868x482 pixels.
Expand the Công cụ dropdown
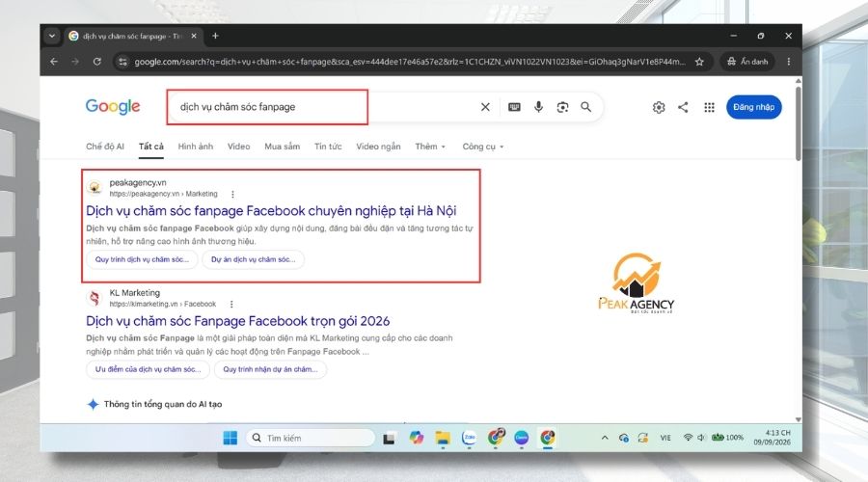(x=483, y=147)
